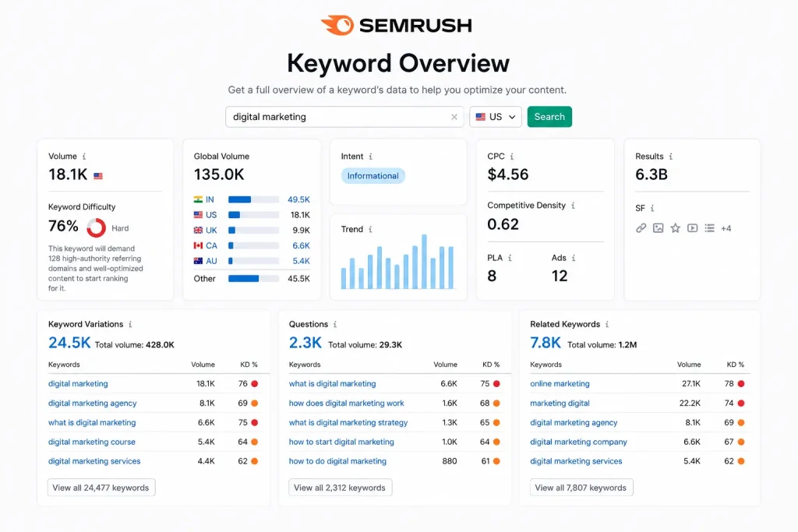Click the US flag next to 18.1K volume

pyautogui.click(x=98, y=176)
